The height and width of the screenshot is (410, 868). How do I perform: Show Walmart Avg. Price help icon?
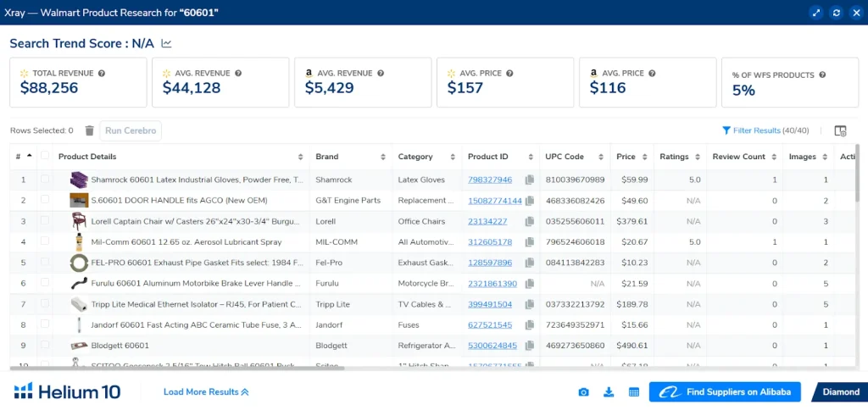pos(509,73)
